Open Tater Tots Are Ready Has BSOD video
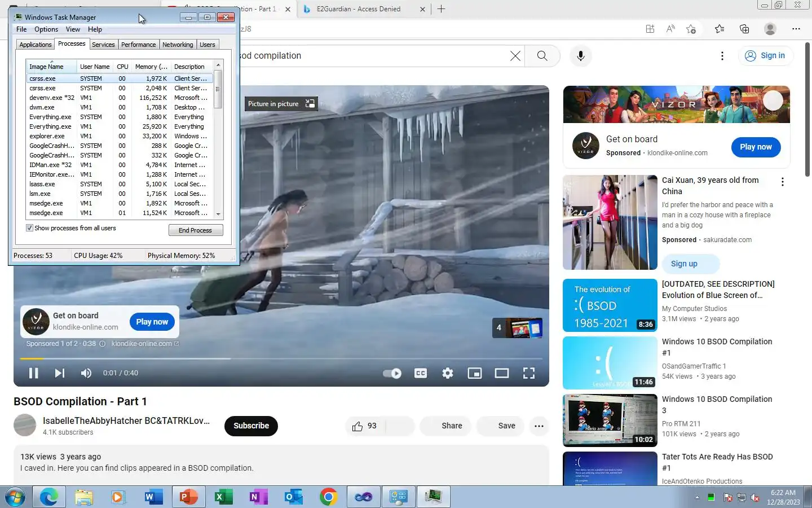Screen dimensions: 812x508 610,468
